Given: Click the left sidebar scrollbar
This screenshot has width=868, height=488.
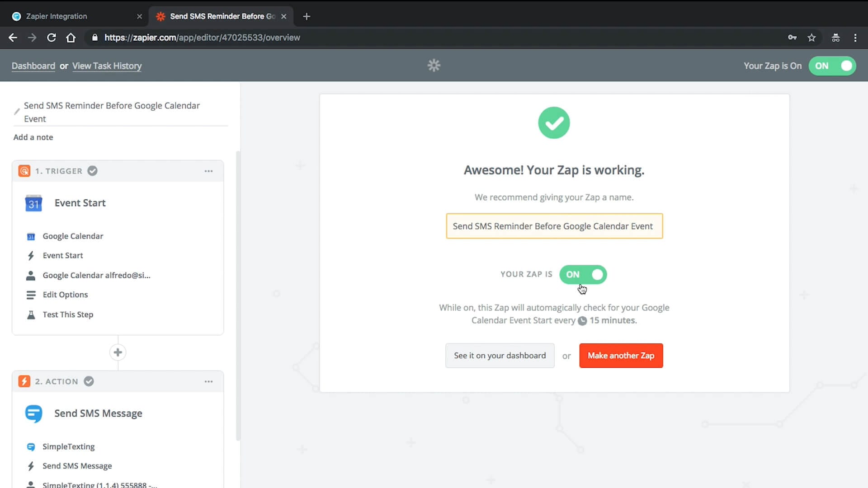Looking at the screenshot, I should point(238,296).
